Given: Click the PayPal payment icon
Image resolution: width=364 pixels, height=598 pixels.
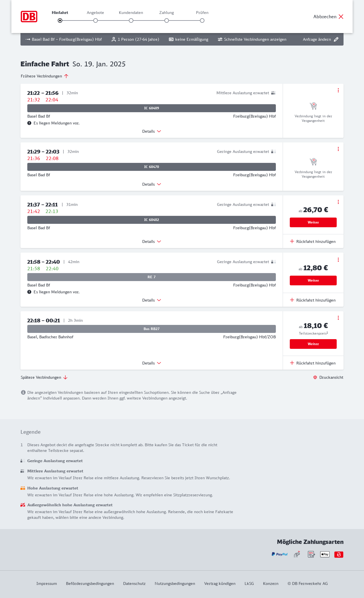Looking at the screenshot, I should [280, 554].
